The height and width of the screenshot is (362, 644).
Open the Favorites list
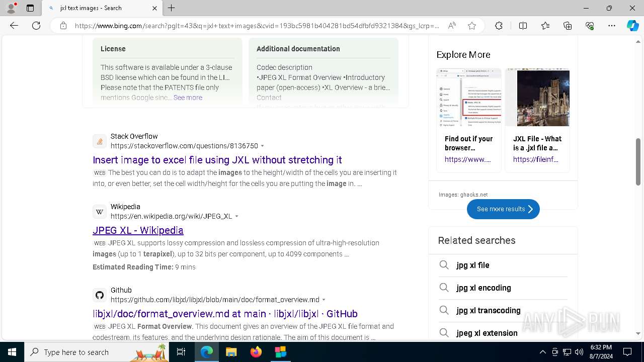(x=545, y=26)
